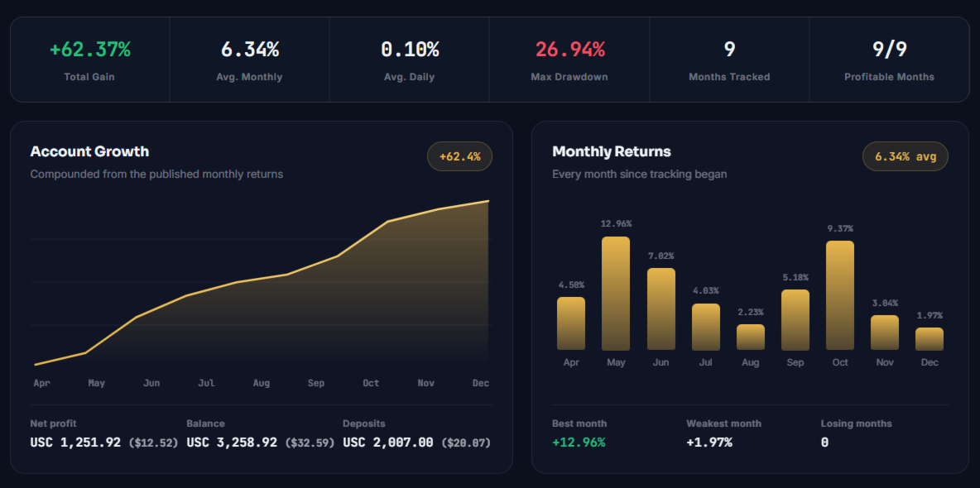The height and width of the screenshot is (488, 980).
Task: Click the Sep label under Monthly Returns bars
Action: (795, 362)
